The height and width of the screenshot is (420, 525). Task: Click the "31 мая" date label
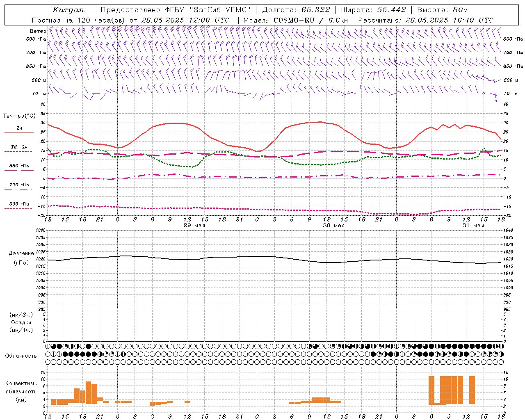tap(473, 226)
